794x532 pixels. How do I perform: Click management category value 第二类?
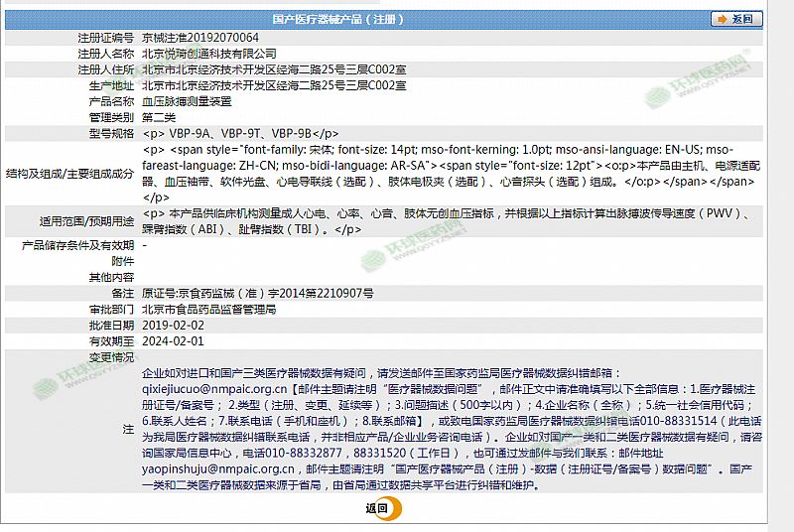(x=159, y=117)
